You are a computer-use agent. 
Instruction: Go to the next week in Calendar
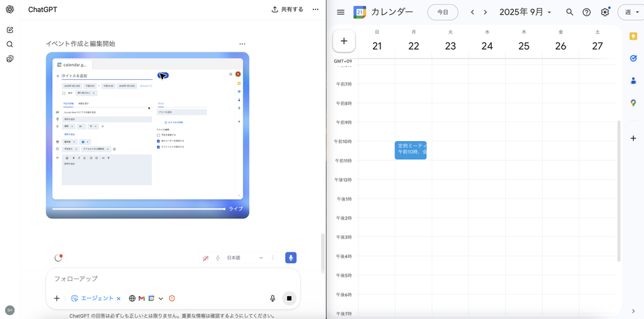click(x=485, y=12)
